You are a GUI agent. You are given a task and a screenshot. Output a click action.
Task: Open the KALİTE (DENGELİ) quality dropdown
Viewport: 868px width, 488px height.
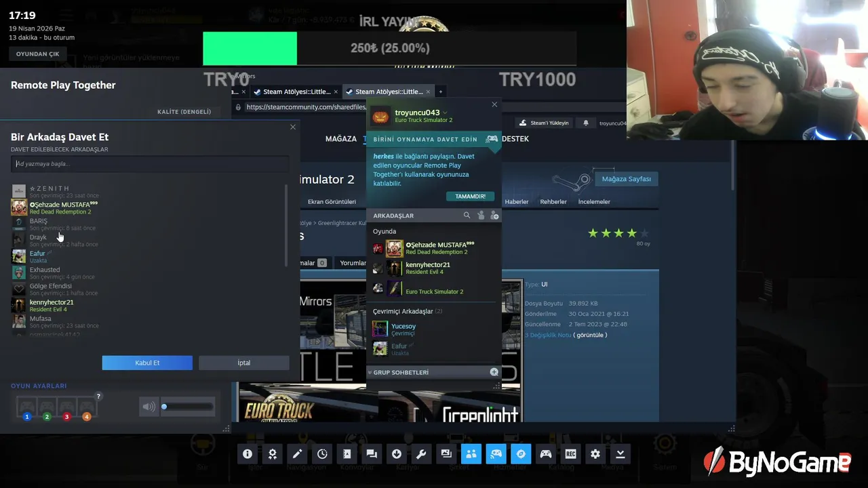tap(184, 112)
